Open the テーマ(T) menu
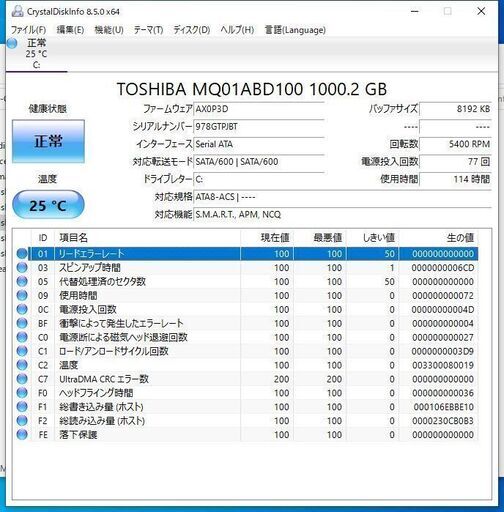Screen dimensions: 504x512 click(148, 30)
